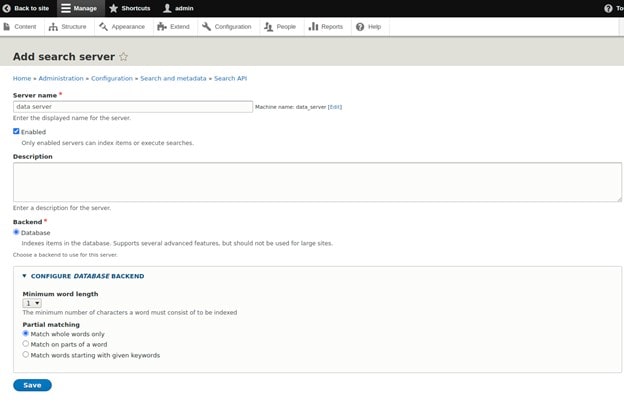
Task: Select Match on parts of a word
Action: coord(25,344)
